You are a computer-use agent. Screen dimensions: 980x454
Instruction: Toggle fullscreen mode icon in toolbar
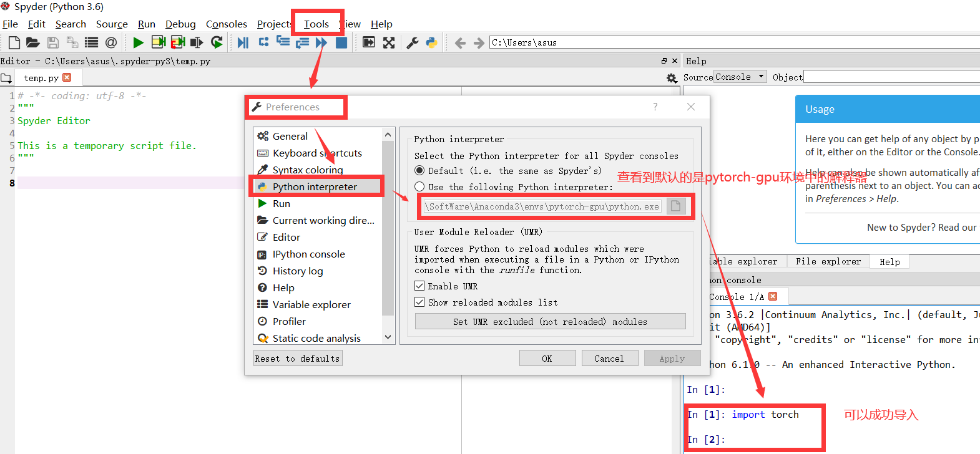click(x=389, y=42)
